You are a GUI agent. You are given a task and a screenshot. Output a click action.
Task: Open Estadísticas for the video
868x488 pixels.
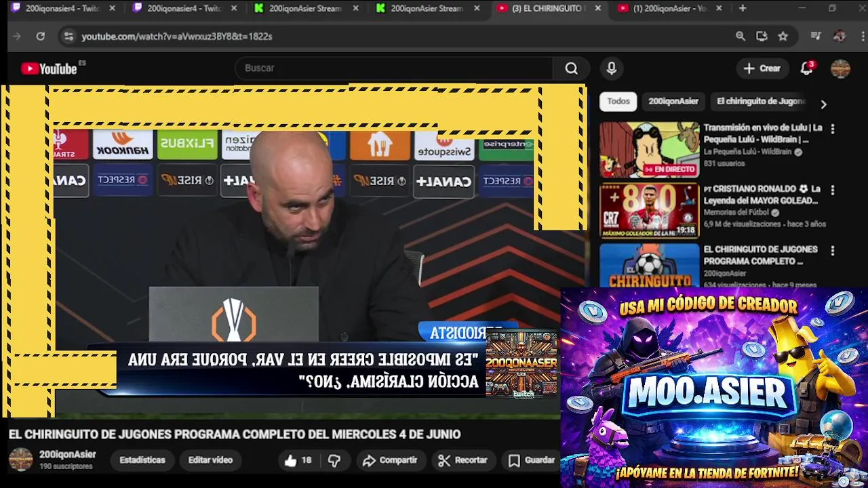point(142,460)
